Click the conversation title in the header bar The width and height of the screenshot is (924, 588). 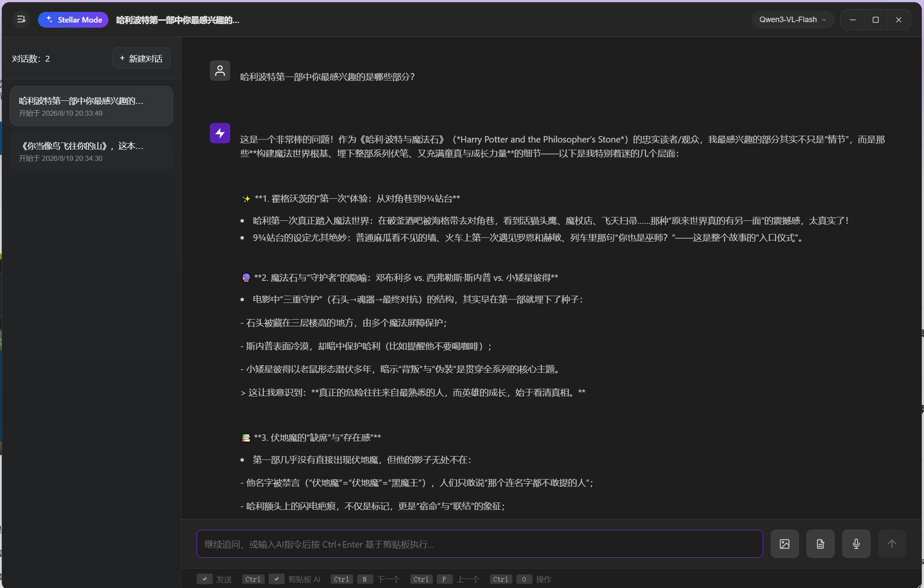coord(177,20)
